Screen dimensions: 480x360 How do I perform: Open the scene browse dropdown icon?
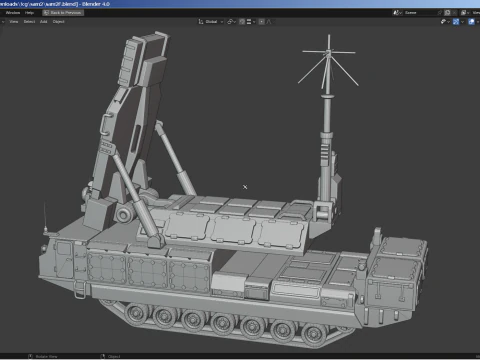tap(397, 13)
